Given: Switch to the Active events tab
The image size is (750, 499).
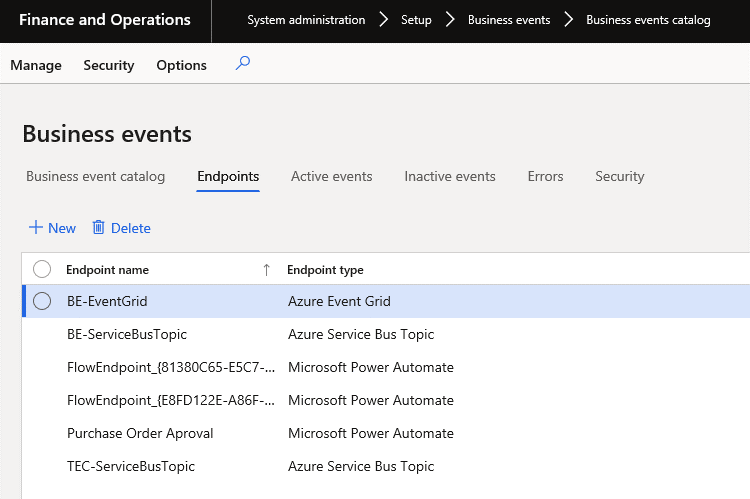Looking at the screenshot, I should [331, 176].
